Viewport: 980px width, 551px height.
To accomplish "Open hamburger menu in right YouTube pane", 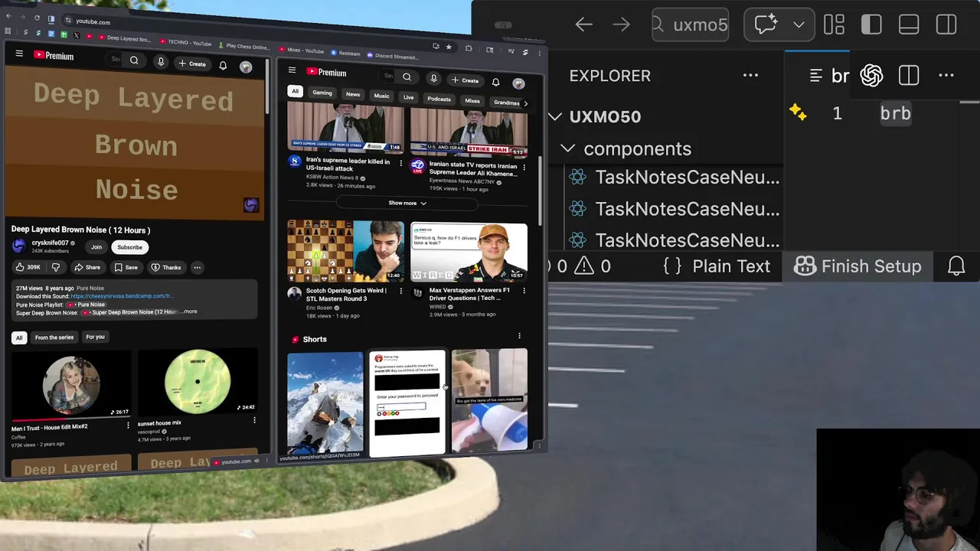I will (292, 70).
